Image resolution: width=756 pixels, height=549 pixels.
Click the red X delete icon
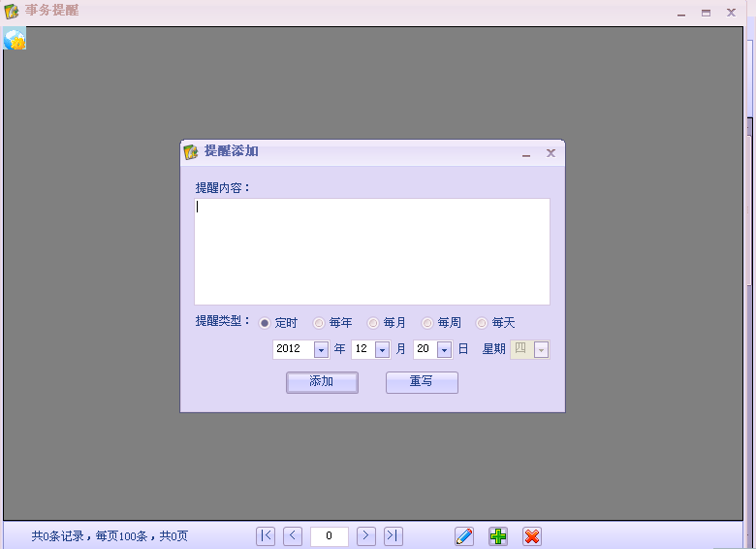pos(532,536)
